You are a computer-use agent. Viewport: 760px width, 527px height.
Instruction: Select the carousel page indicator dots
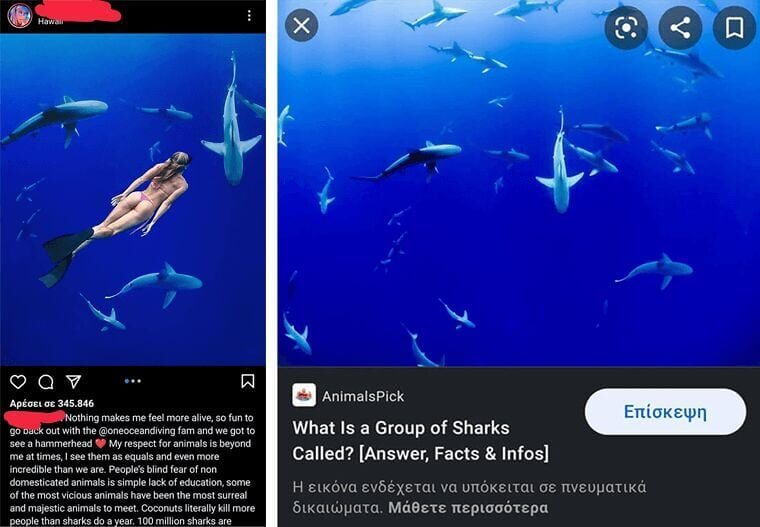(x=132, y=381)
